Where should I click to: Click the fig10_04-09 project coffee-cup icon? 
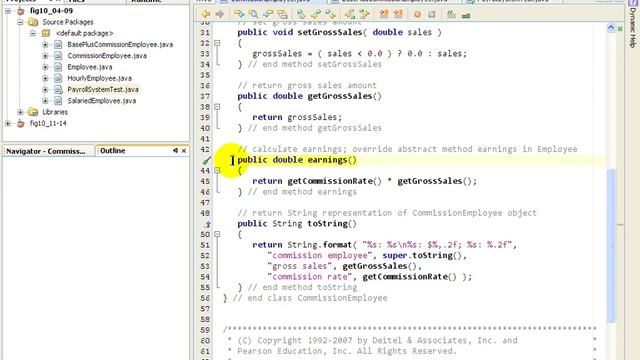[x=20, y=11]
